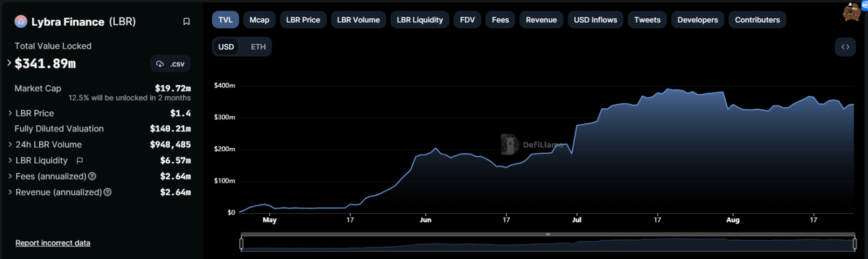Open the embed chart code icon
868x259 pixels.
click(x=845, y=47)
